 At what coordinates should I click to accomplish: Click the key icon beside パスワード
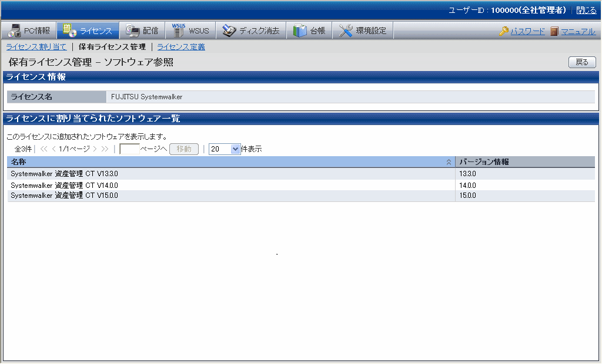(504, 31)
